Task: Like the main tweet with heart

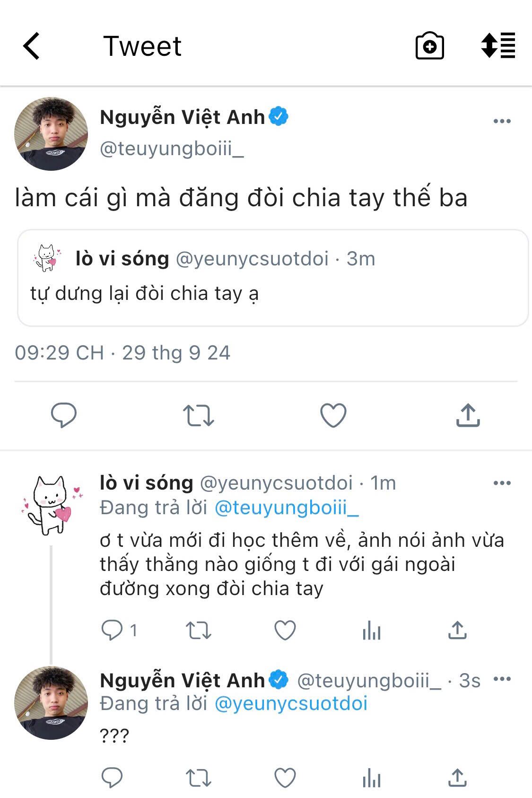Action: (x=333, y=415)
